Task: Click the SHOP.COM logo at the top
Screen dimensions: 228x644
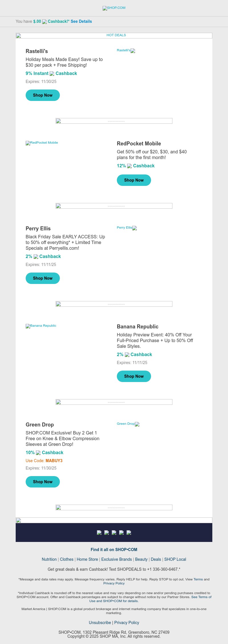Action: coord(114,8)
